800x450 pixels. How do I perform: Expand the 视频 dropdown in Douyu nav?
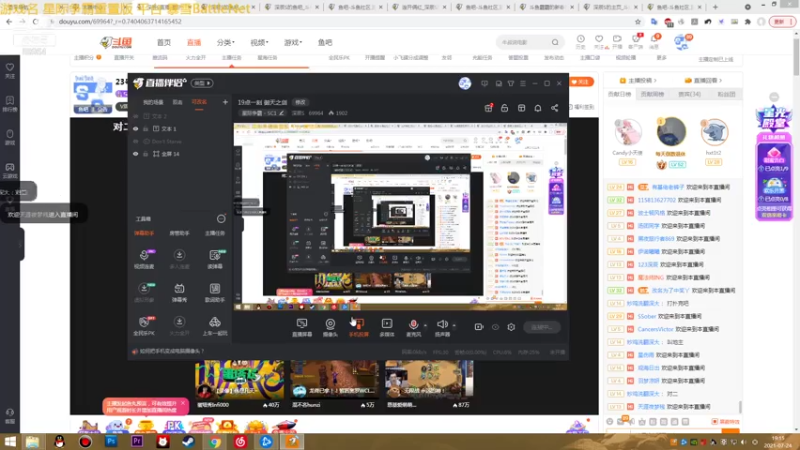click(259, 42)
